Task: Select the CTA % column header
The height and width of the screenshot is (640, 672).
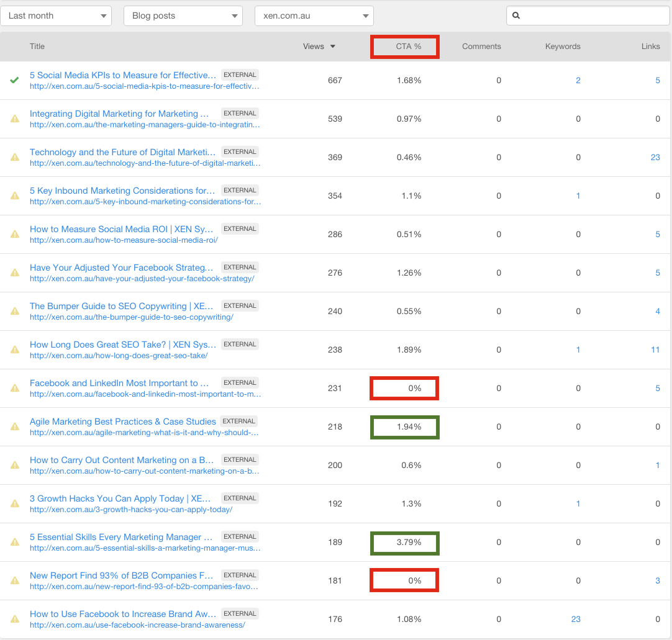Action: pyautogui.click(x=404, y=46)
